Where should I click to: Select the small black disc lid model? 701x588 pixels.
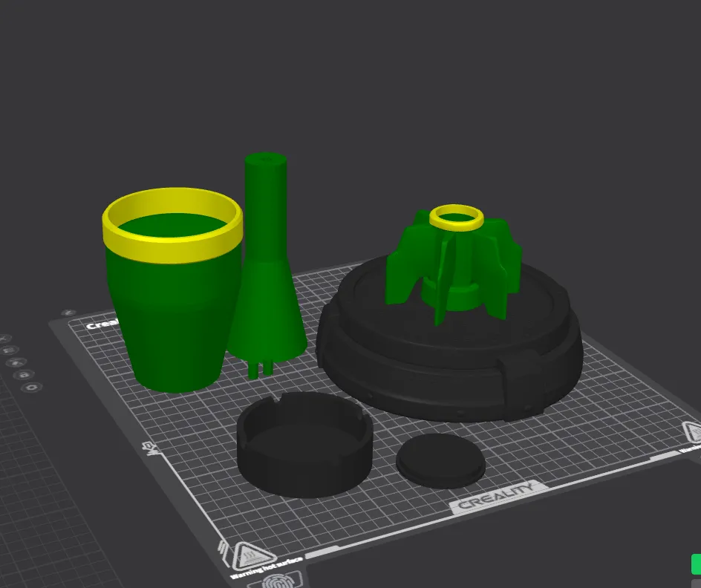click(x=441, y=460)
